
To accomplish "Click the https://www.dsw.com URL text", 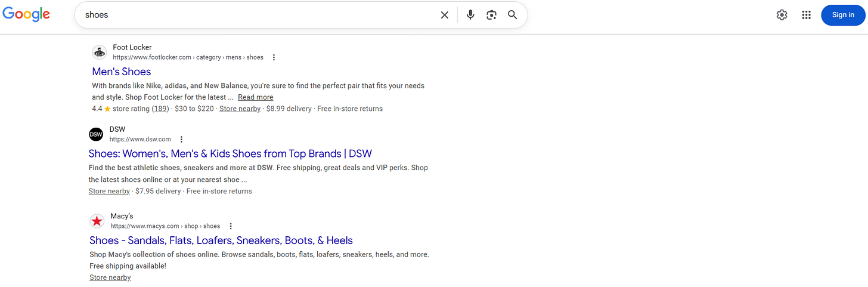I will click(140, 139).
